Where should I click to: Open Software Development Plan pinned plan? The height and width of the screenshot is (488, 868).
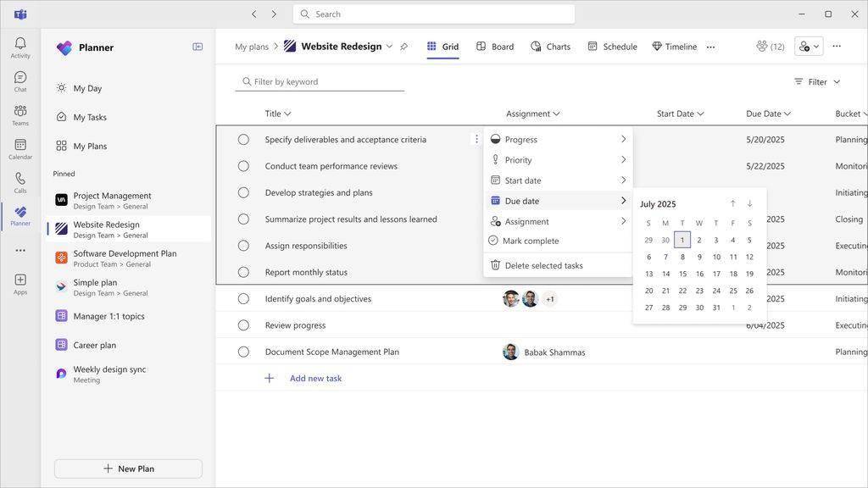click(x=129, y=258)
